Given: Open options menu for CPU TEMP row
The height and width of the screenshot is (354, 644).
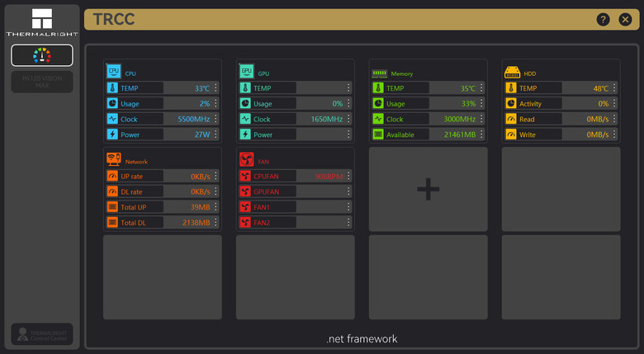Looking at the screenshot, I should pyautogui.click(x=216, y=88).
